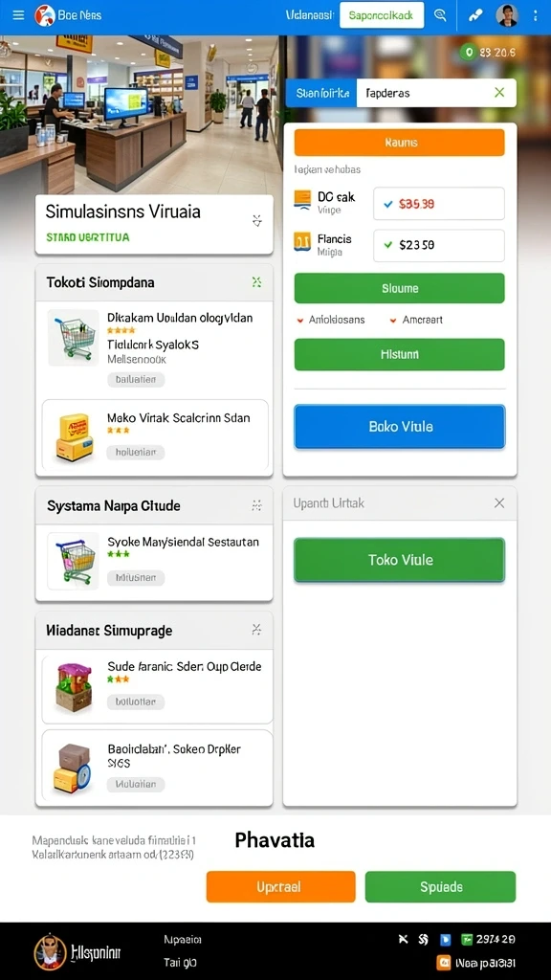The height and width of the screenshot is (980, 551).
Task: Toggle the blue checkmark on $35.98 field
Action: point(388,204)
